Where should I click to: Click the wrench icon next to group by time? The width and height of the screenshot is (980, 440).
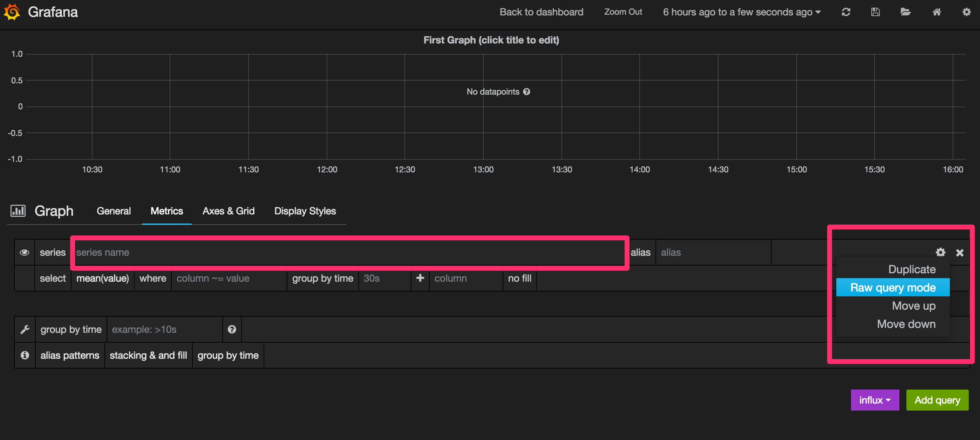[x=24, y=329]
